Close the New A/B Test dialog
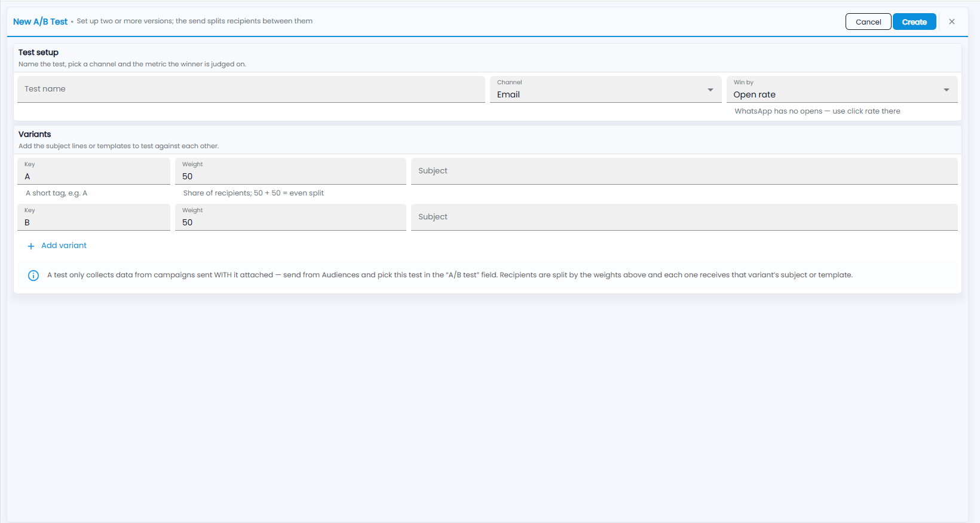Screen dimensions: 980x523 tap(952, 22)
